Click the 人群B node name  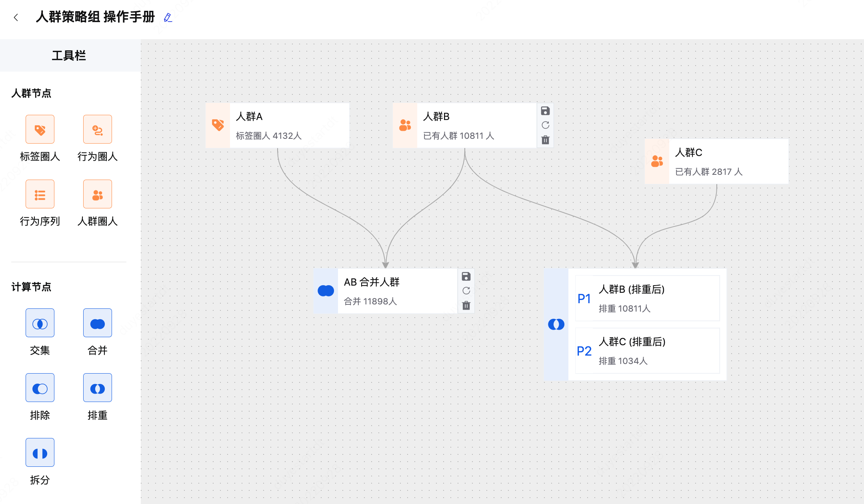pyautogui.click(x=436, y=116)
